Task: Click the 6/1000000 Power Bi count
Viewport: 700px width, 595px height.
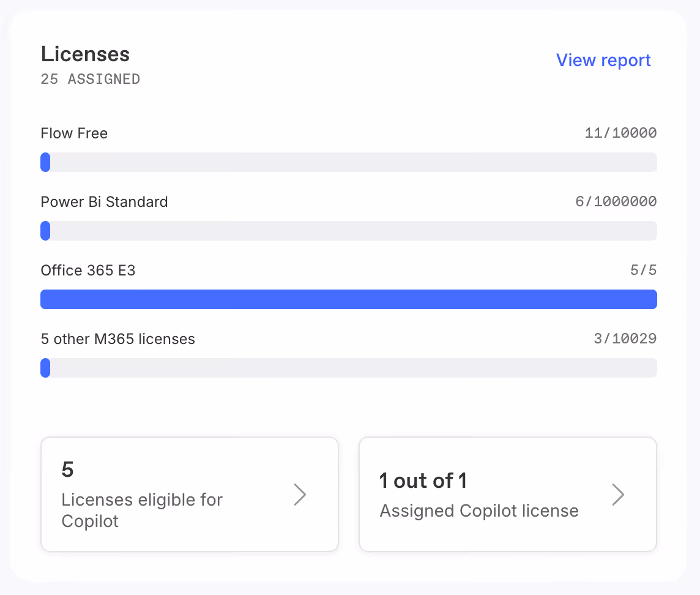Action: click(616, 202)
